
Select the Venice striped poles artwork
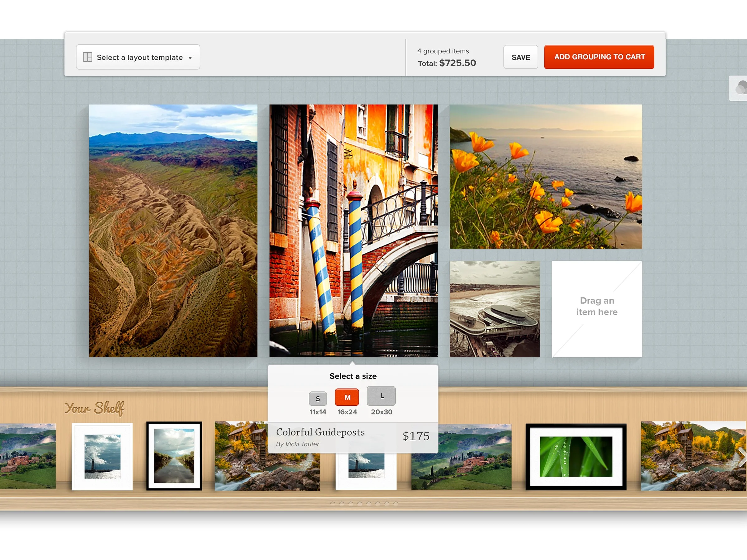353,231
